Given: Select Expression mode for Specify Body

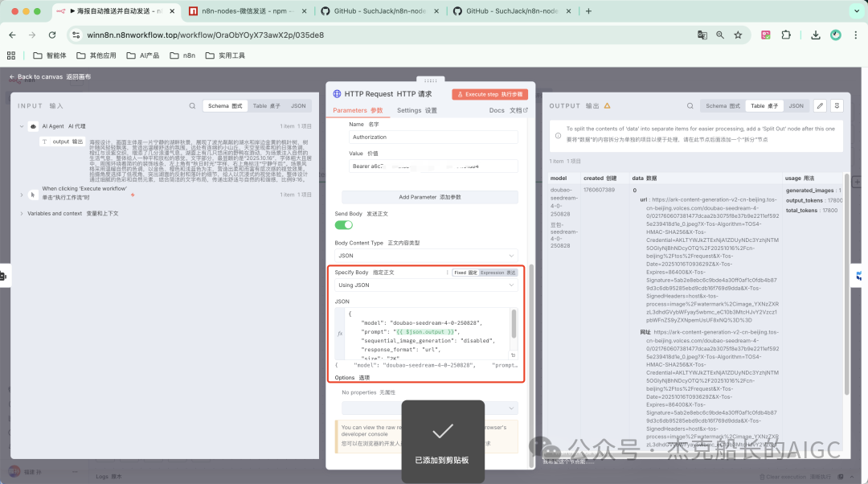Looking at the screenshot, I should (497, 273).
